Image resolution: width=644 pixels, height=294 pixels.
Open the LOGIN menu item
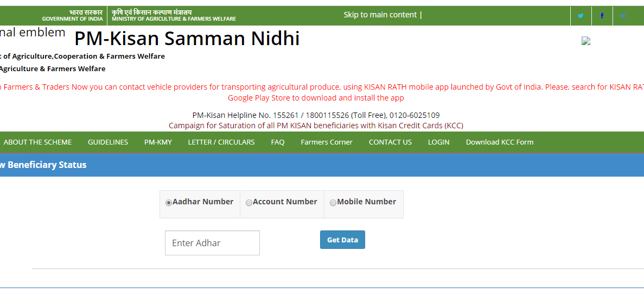pos(438,142)
